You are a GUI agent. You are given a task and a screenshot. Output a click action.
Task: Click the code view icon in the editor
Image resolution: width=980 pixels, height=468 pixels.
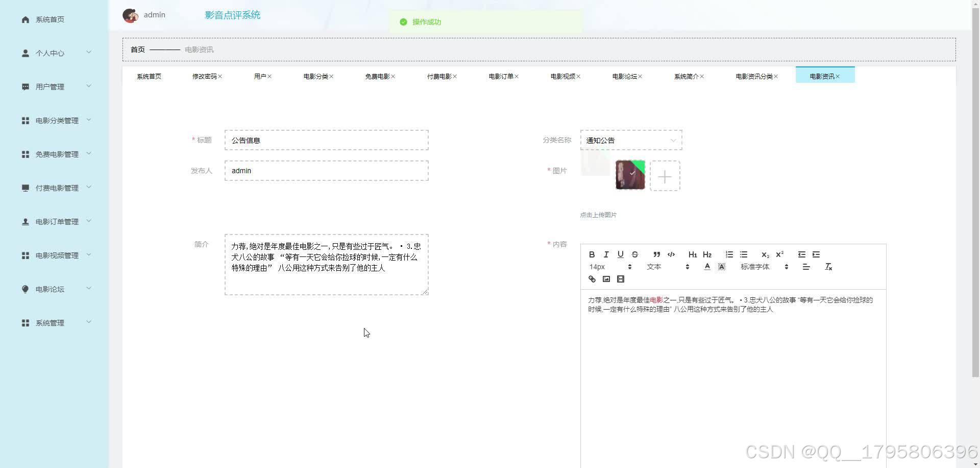coord(671,254)
